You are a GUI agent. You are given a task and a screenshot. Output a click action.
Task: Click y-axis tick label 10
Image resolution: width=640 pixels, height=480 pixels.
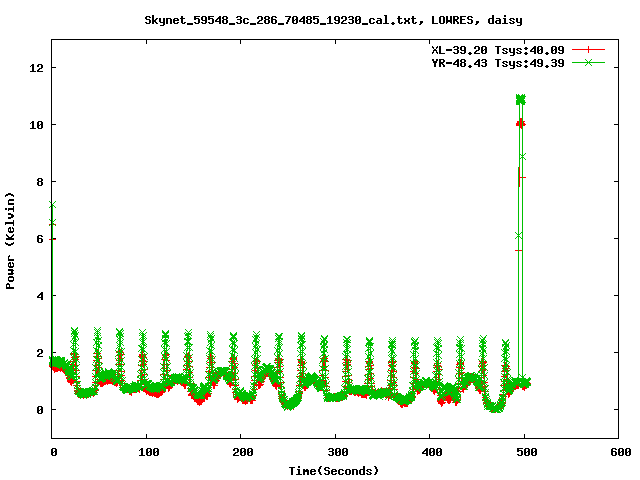(37, 125)
